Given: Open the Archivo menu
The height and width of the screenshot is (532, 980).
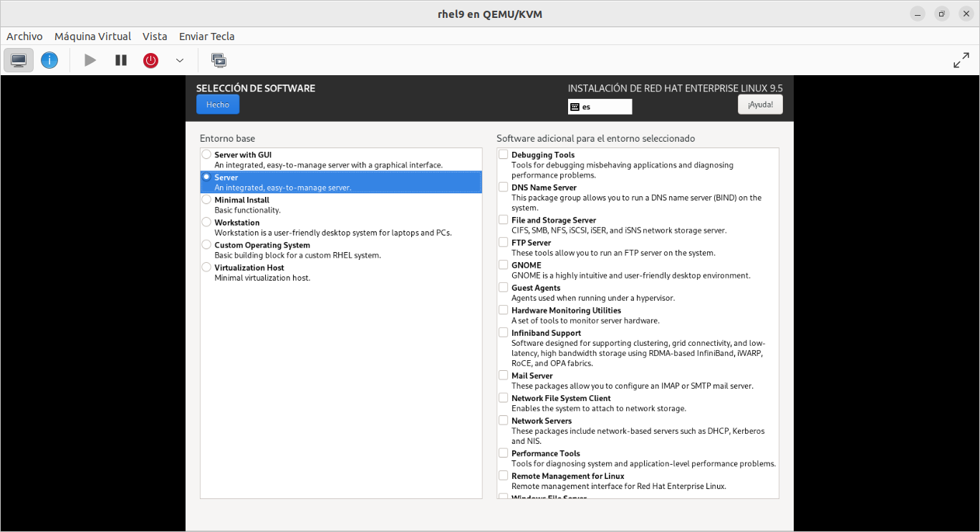Looking at the screenshot, I should [24, 36].
